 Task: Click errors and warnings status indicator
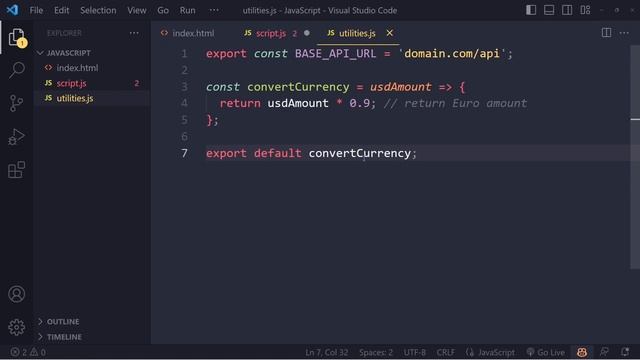[28, 352]
